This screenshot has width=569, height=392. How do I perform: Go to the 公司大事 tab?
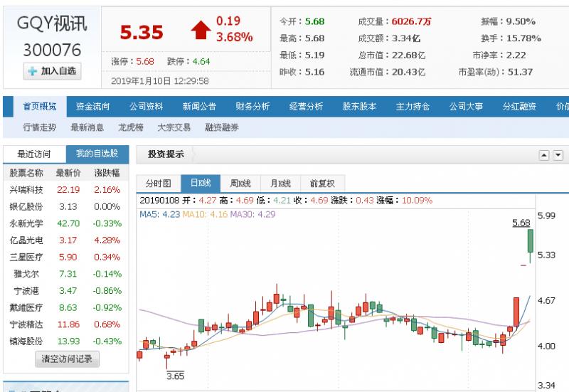coord(466,107)
